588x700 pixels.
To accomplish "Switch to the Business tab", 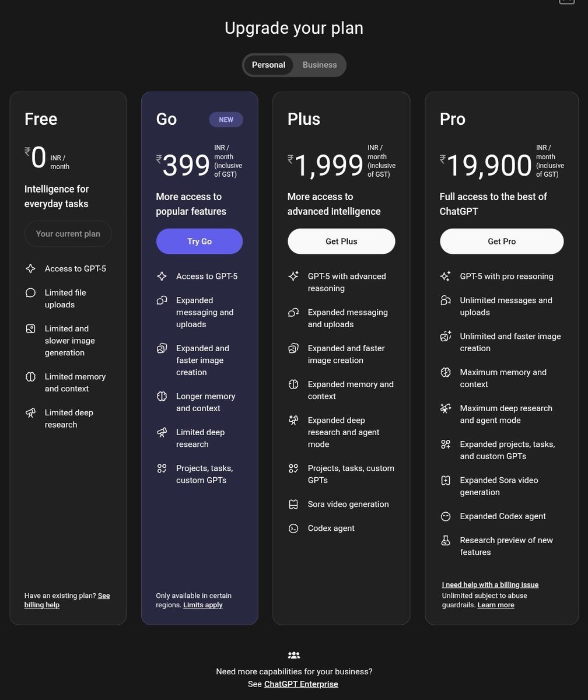I will pyautogui.click(x=319, y=65).
